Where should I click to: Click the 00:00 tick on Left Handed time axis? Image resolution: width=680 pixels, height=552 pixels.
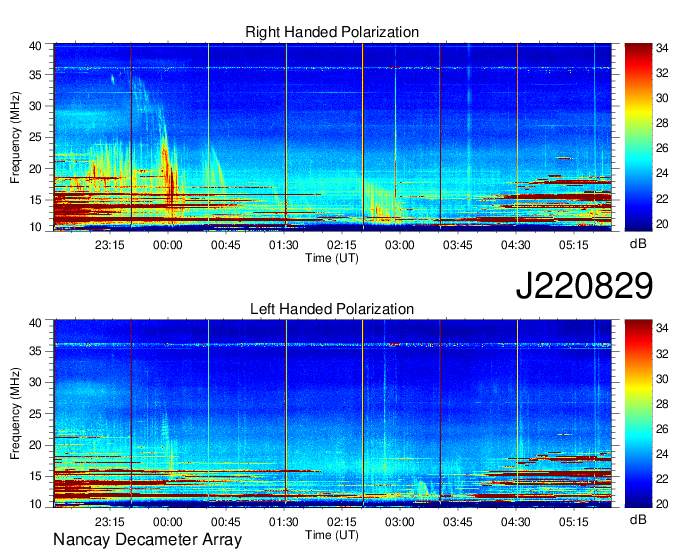pos(167,522)
